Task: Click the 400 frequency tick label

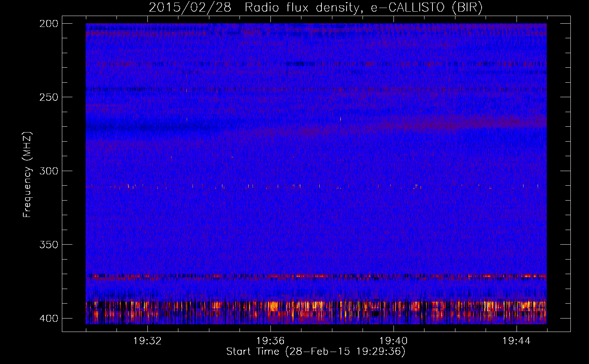Action: [x=48, y=318]
